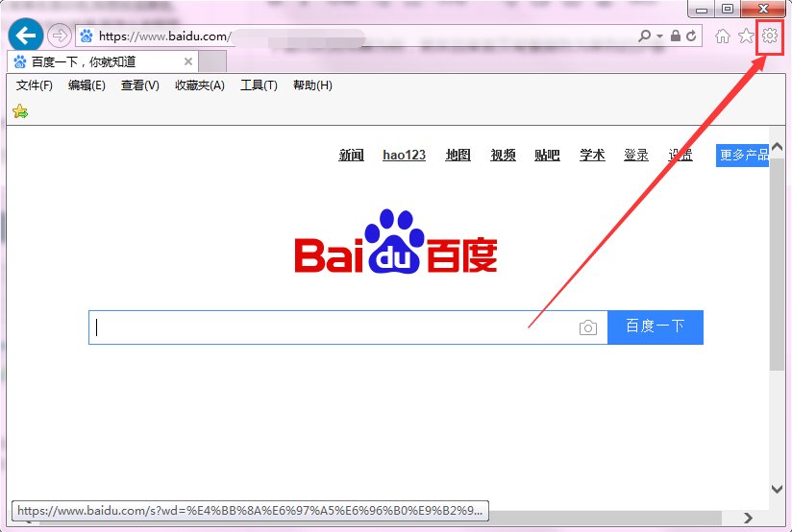792x532 pixels.
Task: Click the vertical scrollbar up arrow
Action: [x=777, y=147]
